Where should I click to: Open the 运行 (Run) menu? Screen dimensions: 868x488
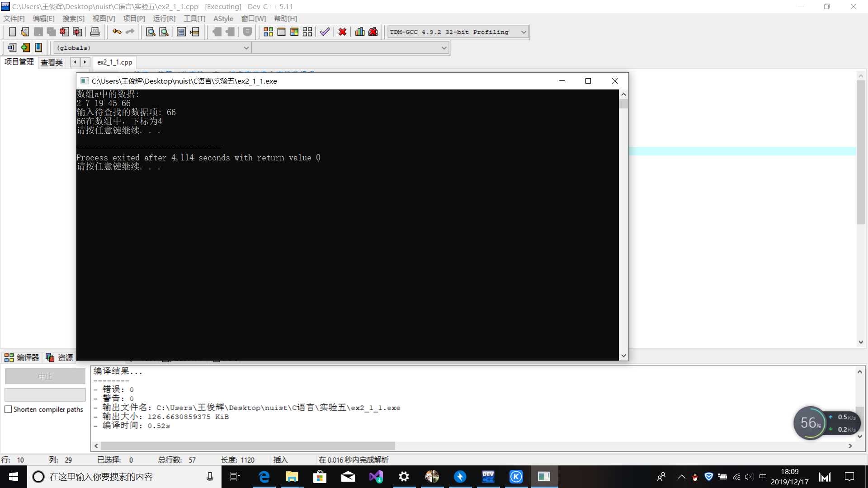(164, 19)
